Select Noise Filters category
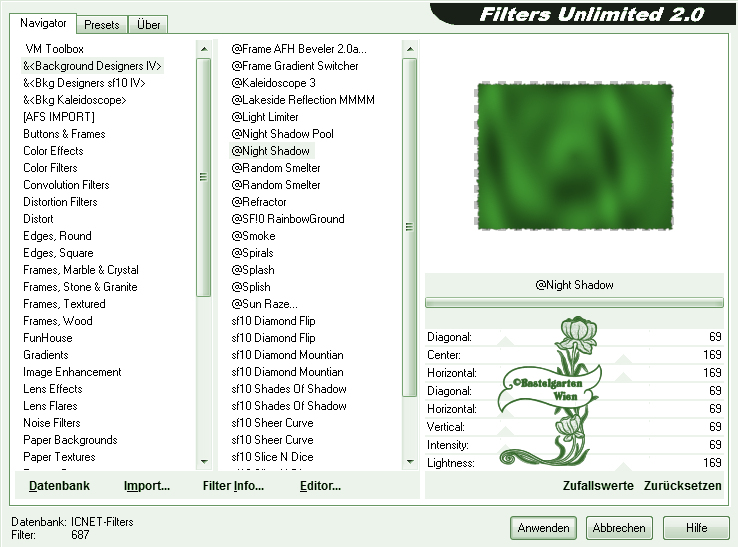This screenshot has width=738, height=547. click(x=52, y=423)
